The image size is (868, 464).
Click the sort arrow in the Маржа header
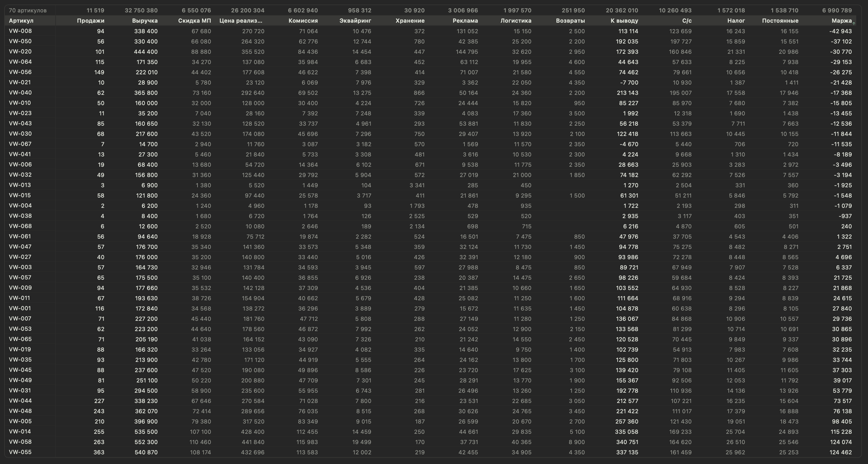pyautogui.click(x=854, y=23)
